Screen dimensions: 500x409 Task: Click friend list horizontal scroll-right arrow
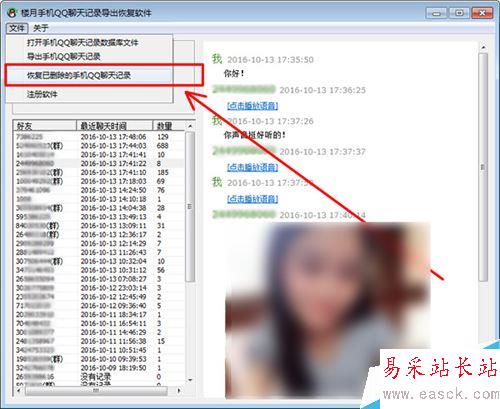tap(179, 391)
